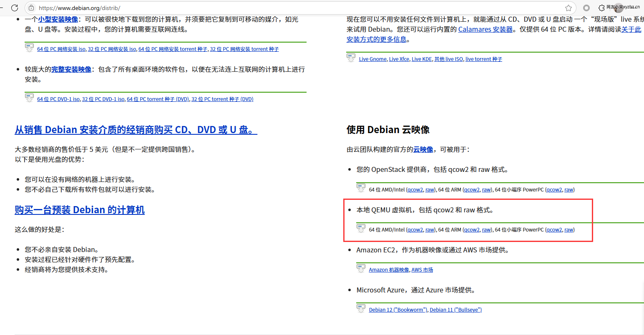This screenshot has width=644, height=335.
Task: Download 32 位 PC DVD-1 iso
Action: point(103,99)
